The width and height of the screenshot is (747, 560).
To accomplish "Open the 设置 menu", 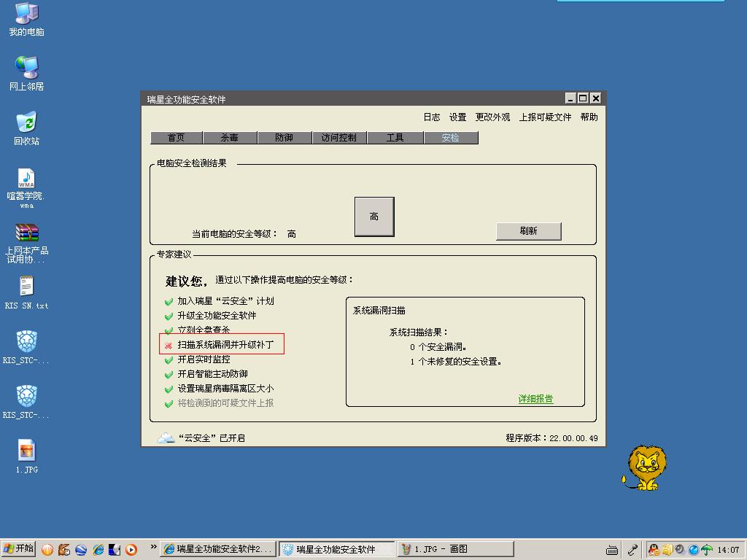I will click(458, 117).
